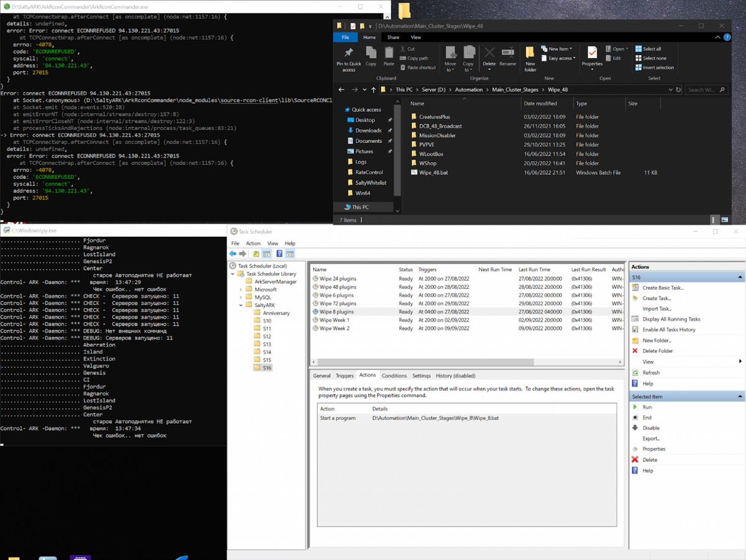Open the Help menu in Task Scheduler
Viewport: 746px width, 560px height.
pyautogui.click(x=290, y=244)
